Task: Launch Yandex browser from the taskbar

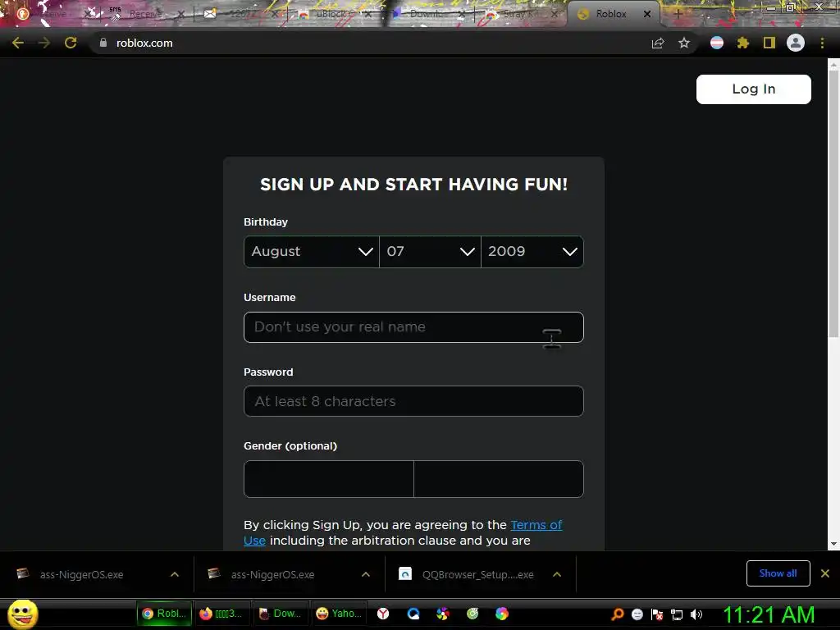Action: [383, 614]
